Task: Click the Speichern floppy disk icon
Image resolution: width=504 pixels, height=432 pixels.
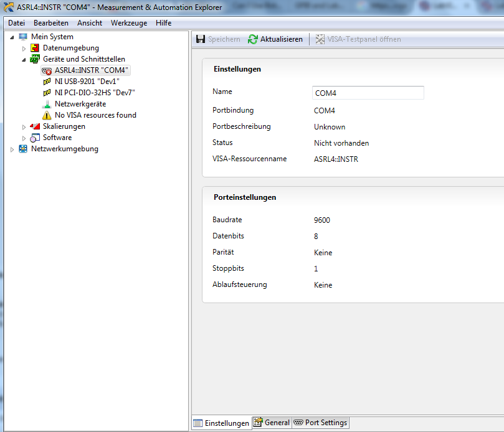Action: point(201,39)
